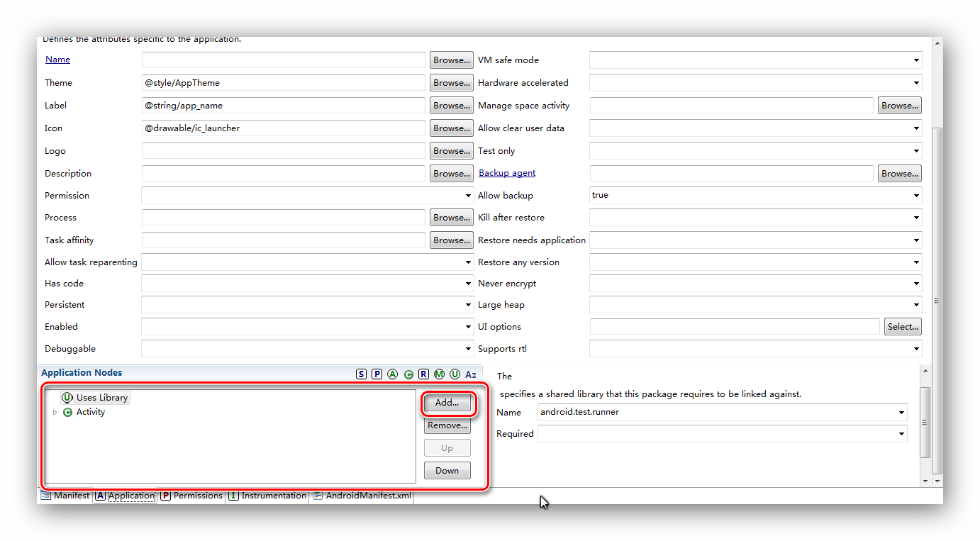Click the Remove... button
Image resolution: width=980 pixels, height=541 pixels.
click(447, 425)
